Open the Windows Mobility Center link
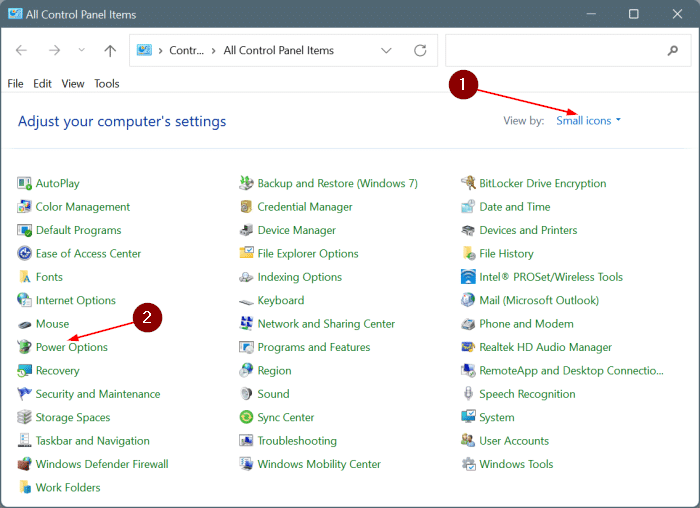This screenshot has width=700, height=508. [x=319, y=464]
